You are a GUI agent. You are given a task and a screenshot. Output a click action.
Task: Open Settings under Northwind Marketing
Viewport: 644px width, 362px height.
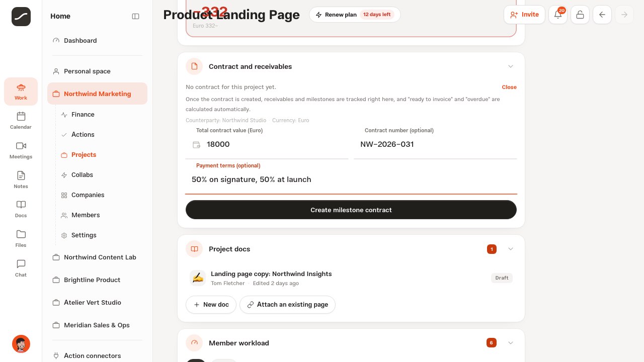click(101, 235)
